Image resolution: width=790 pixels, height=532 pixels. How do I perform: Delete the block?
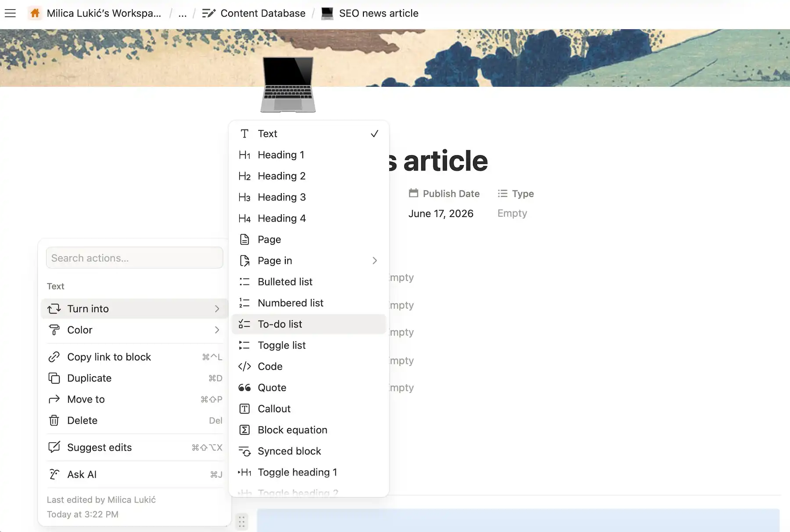(134, 420)
